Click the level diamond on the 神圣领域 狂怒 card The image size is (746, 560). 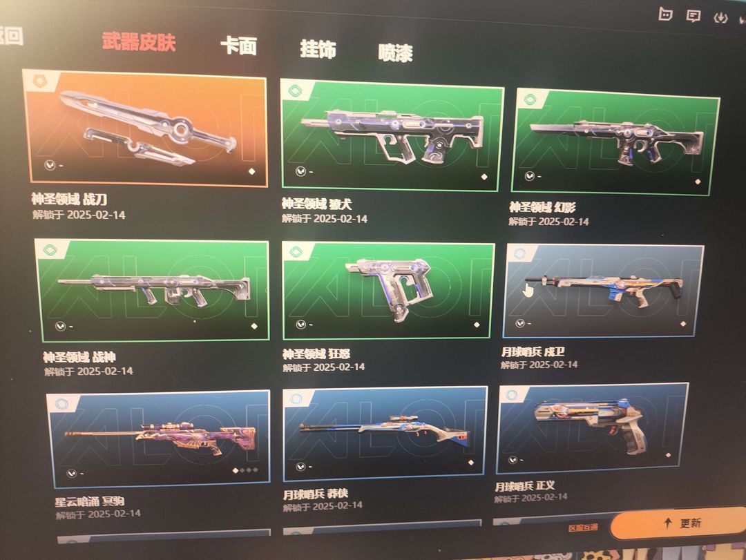(476, 325)
